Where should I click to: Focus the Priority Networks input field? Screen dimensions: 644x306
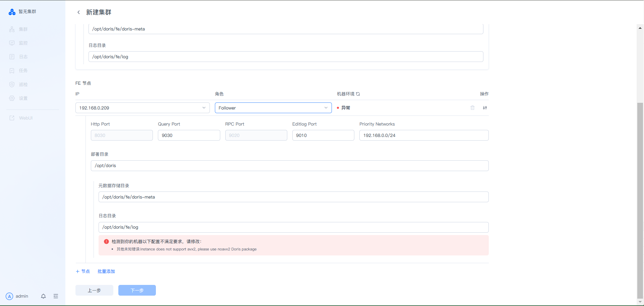tap(424, 135)
